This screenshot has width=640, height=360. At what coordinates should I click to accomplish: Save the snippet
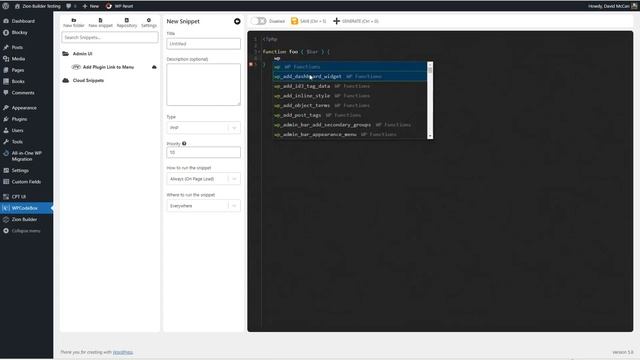point(308,21)
